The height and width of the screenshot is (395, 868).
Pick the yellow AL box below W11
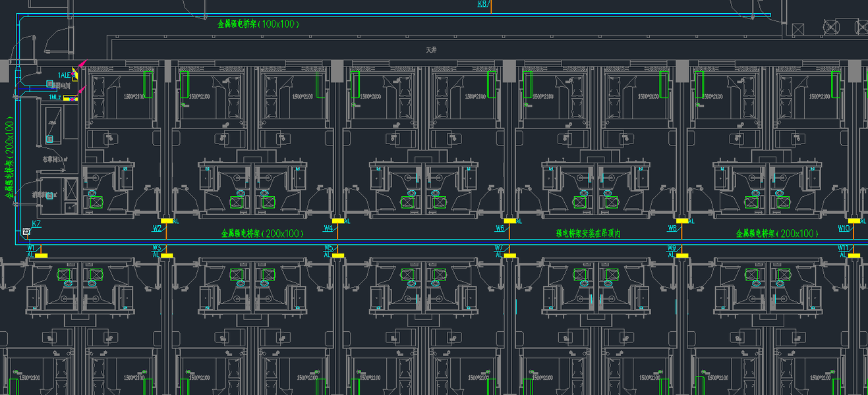(854, 255)
